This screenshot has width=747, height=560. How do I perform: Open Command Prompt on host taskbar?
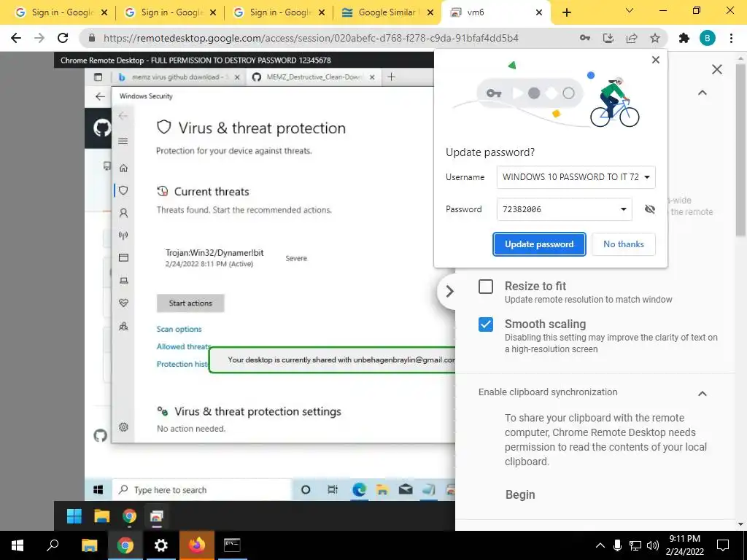232,545
